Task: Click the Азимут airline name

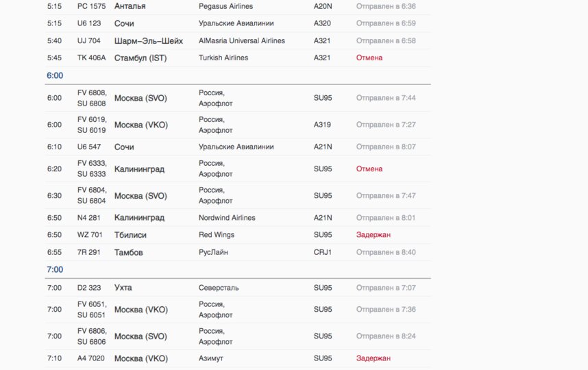Action: (x=211, y=358)
